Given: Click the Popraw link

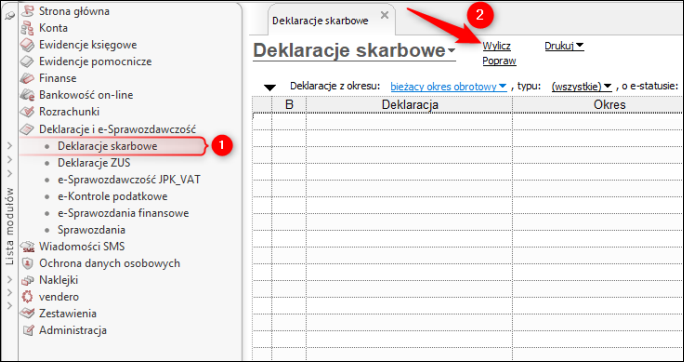Looking at the screenshot, I should click(499, 61).
